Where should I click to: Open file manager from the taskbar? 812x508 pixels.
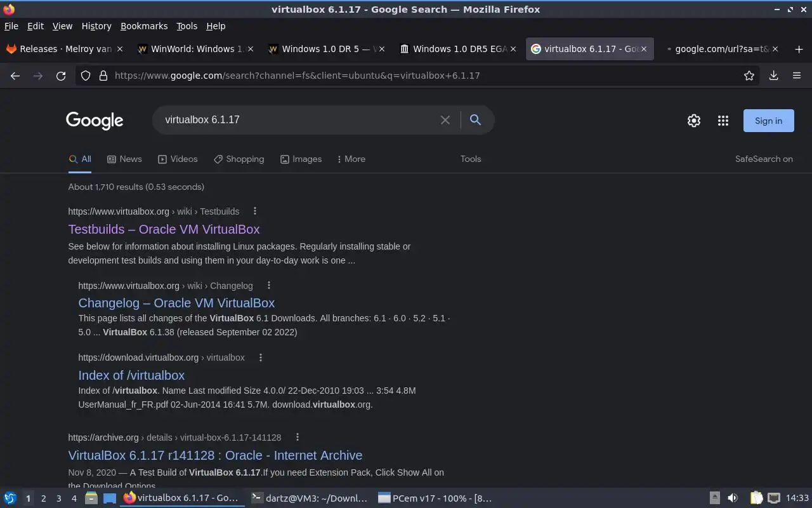click(x=91, y=498)
